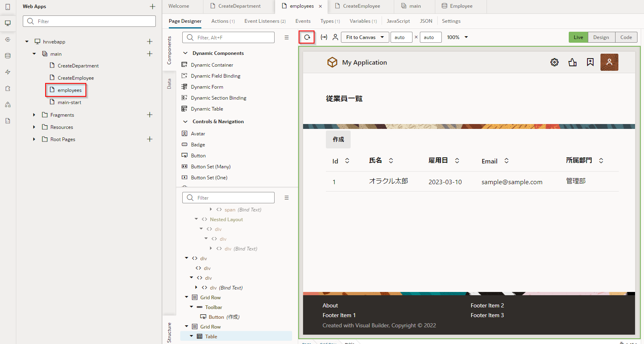Switch to Design mode
Image resolution: width=644 pixels, height=344 pixels.
click(x=601, y=37)
